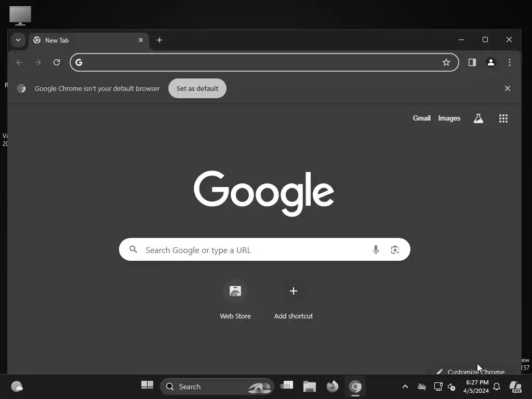532x399 pixels.
Task: Bookmark this tab with the star icon
Action: click(446, 62)
